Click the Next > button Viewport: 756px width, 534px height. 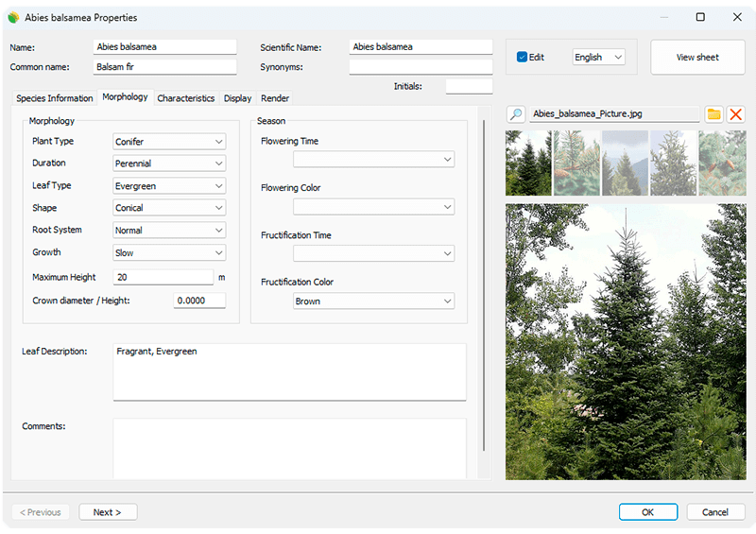[x=108, y=512]
